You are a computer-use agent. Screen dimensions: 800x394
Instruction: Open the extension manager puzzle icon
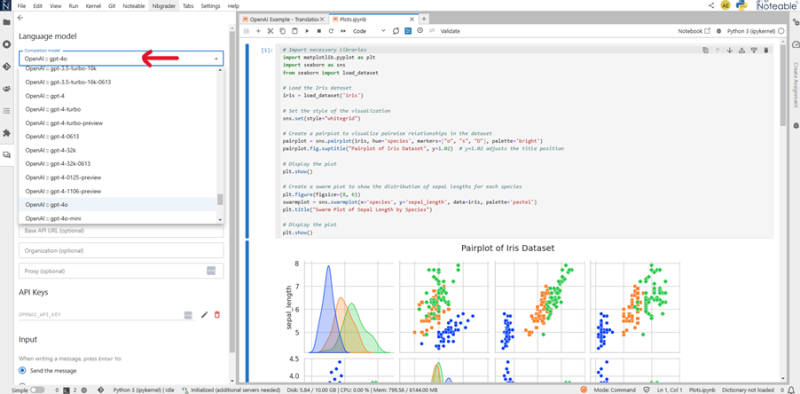click(7, 133)
